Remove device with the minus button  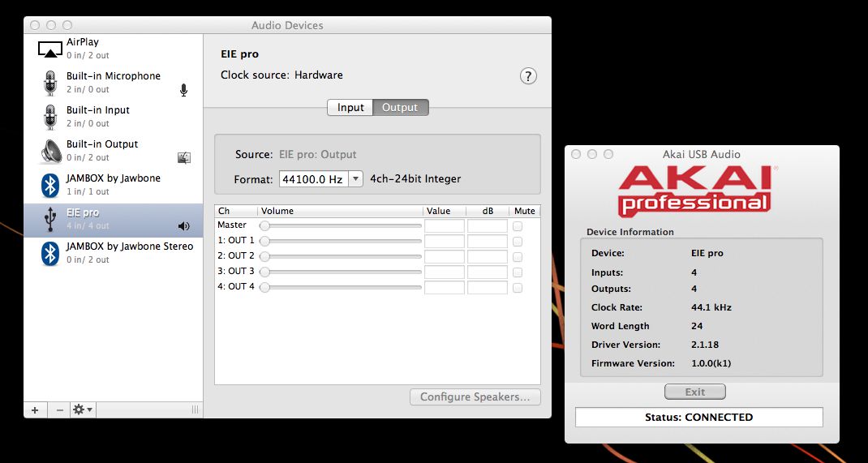point(59,410)
